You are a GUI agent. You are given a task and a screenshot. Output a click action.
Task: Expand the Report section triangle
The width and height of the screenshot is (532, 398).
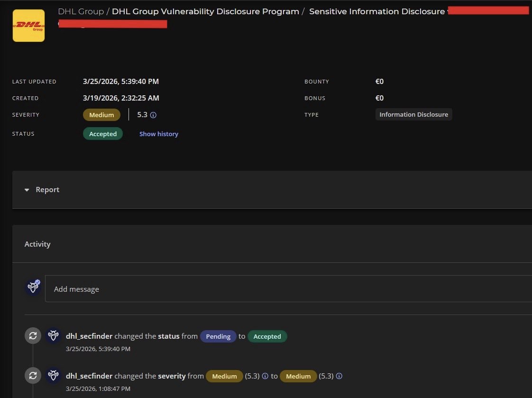click(27, 190)
